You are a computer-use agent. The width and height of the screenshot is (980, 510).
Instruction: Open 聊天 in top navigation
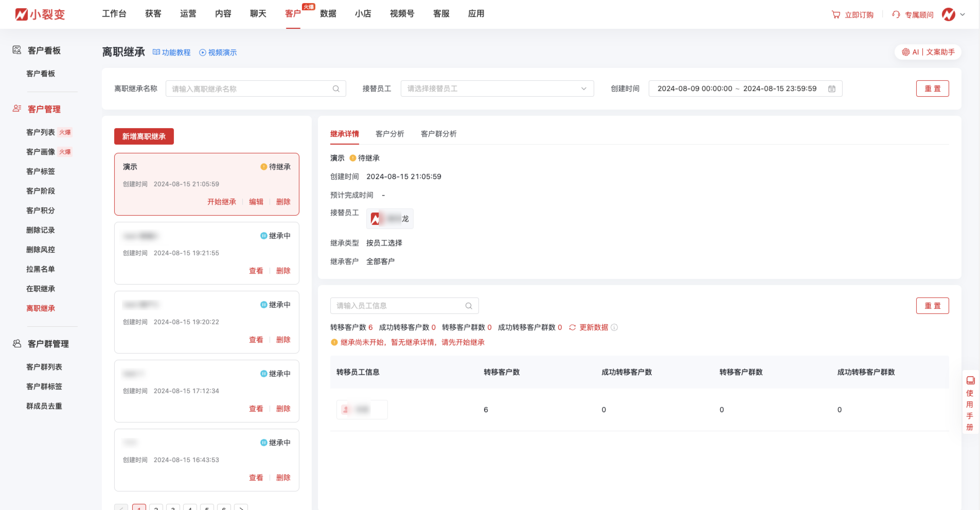258,14
